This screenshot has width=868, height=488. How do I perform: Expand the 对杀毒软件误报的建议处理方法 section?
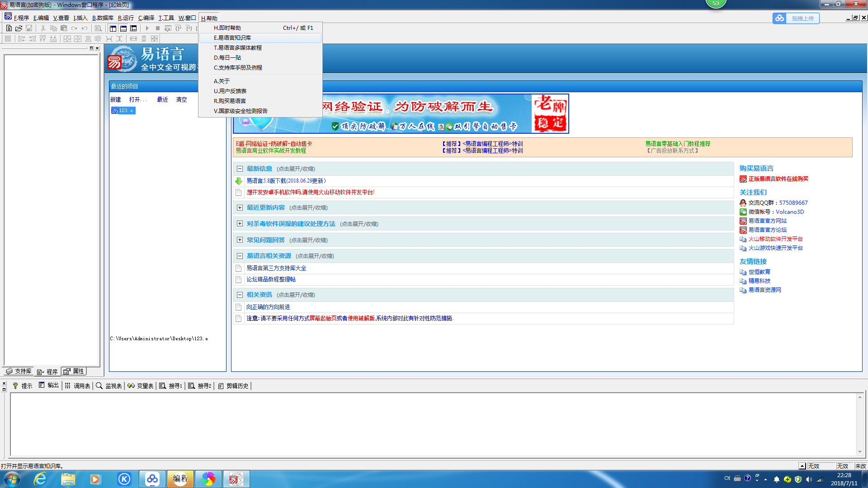point(240,224)
